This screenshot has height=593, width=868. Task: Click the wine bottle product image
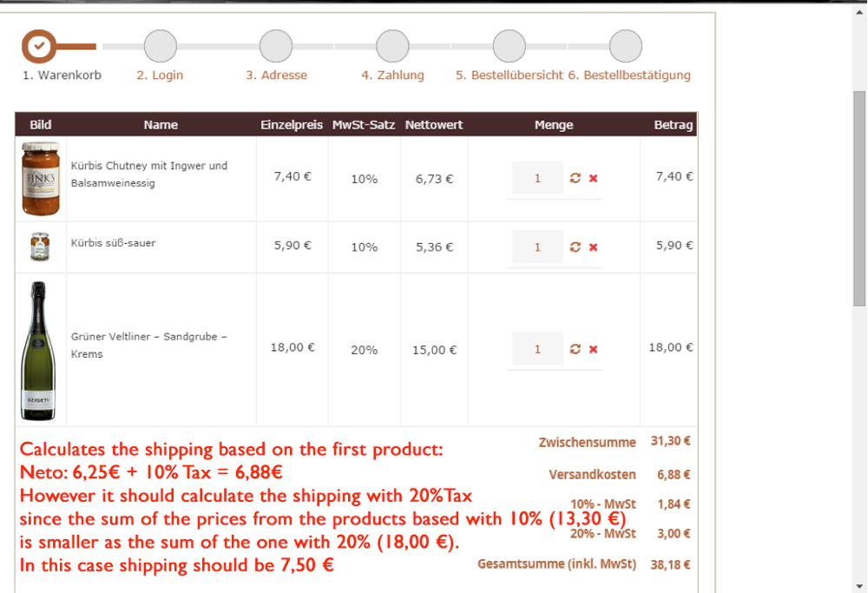[41, 349]
